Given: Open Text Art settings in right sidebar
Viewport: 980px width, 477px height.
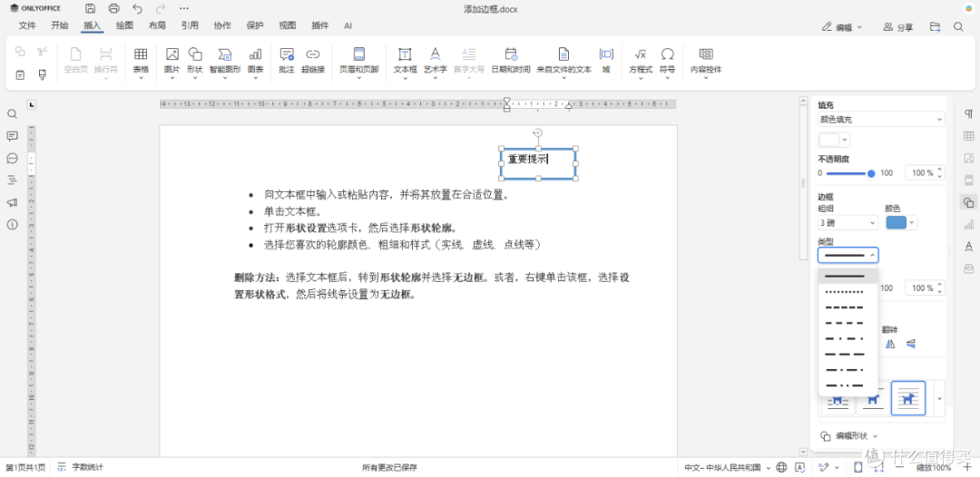Looking at the screenshot, I should tap(969, 246).
